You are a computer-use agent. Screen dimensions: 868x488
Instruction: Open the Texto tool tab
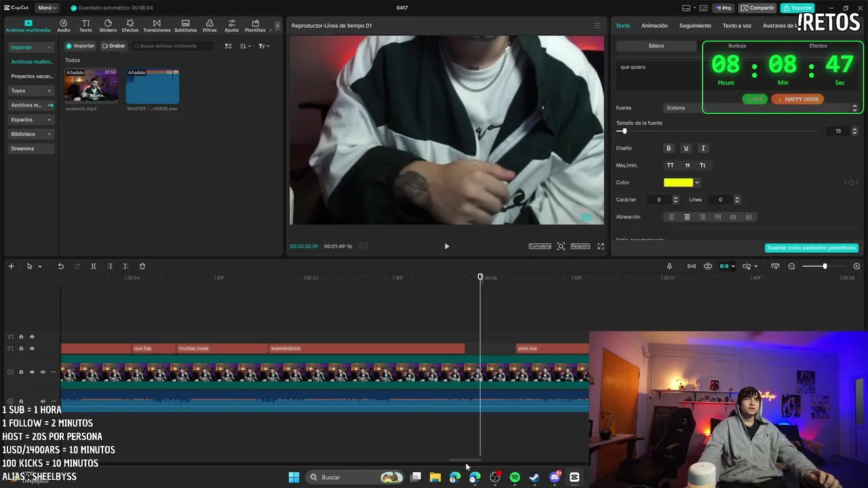(85, 26)
